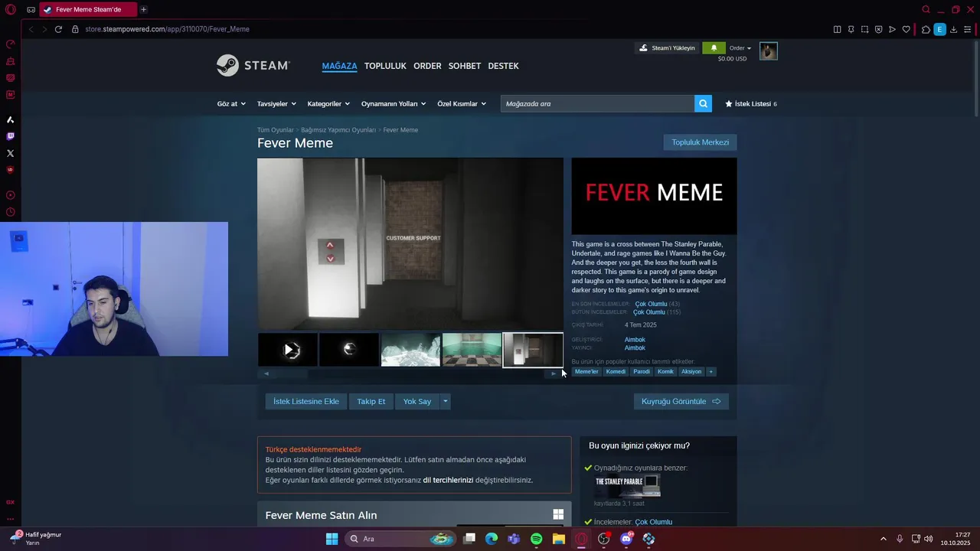Click the media strip horizontal scrollbar

tap(410, 373)
